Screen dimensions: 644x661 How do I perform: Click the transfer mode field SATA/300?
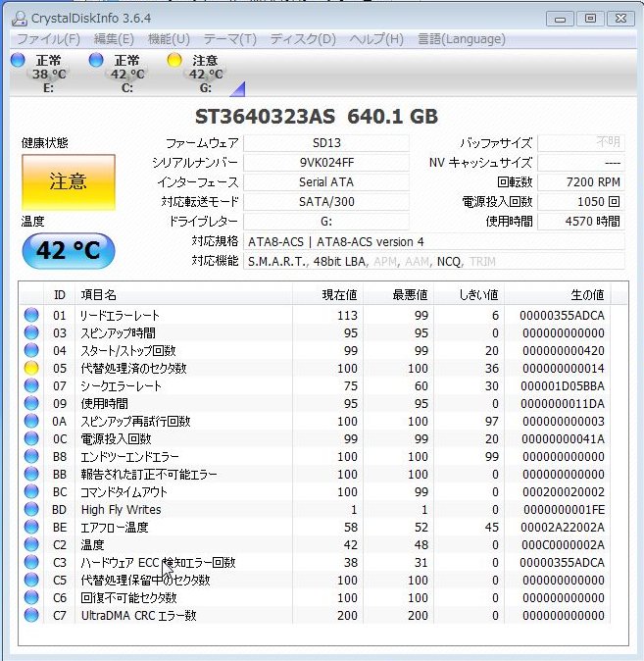(326, 201)
